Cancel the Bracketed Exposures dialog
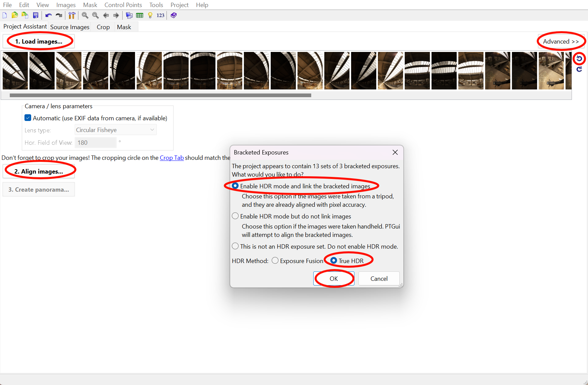Screen dimensions: 588x385 [x=379, y=279]
